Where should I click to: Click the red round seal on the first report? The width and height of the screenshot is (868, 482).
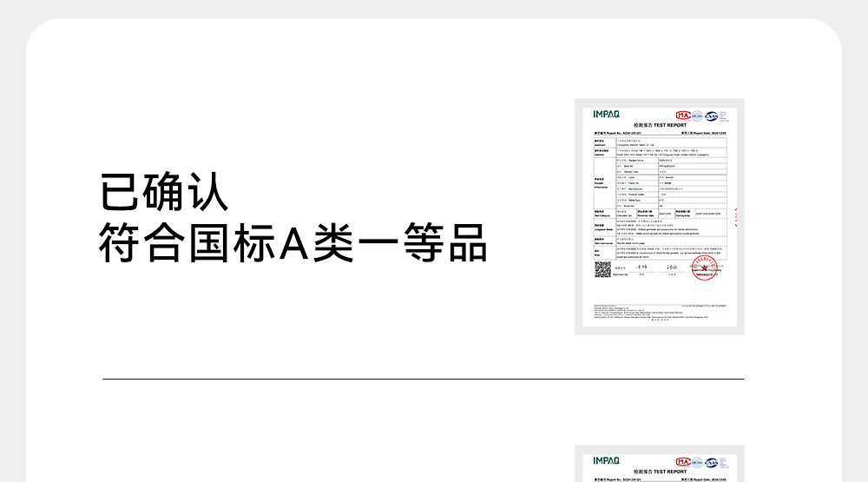(x=704, y=268)
